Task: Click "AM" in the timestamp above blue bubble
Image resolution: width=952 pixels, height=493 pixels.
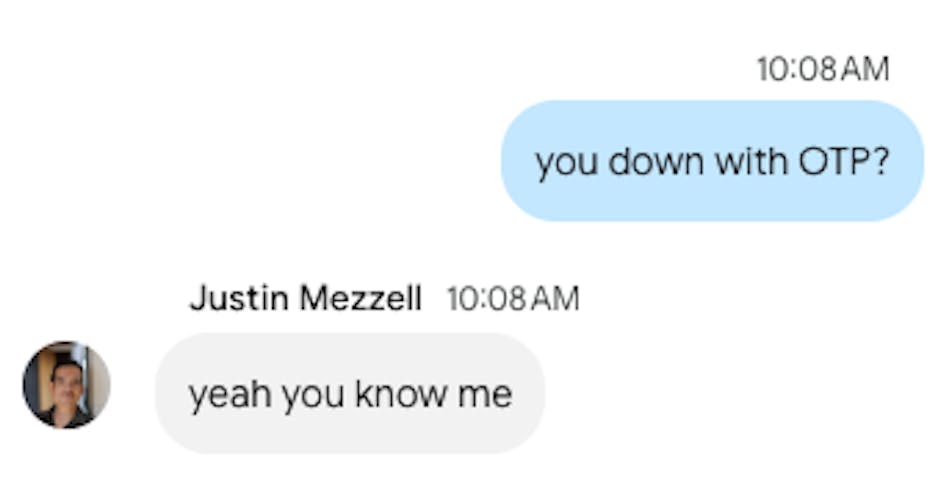Action: tap(863, 69)
